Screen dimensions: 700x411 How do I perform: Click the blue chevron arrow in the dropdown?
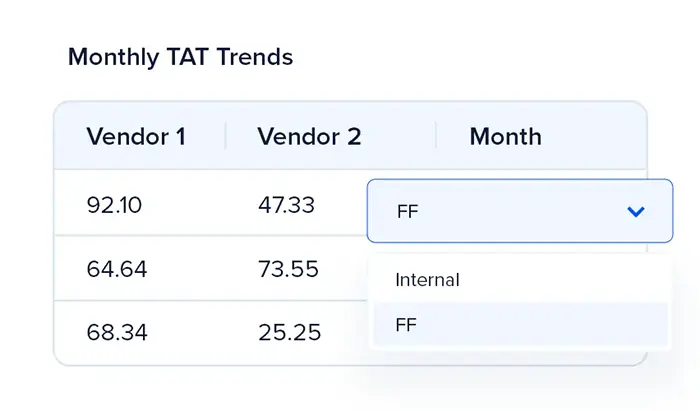635,211
